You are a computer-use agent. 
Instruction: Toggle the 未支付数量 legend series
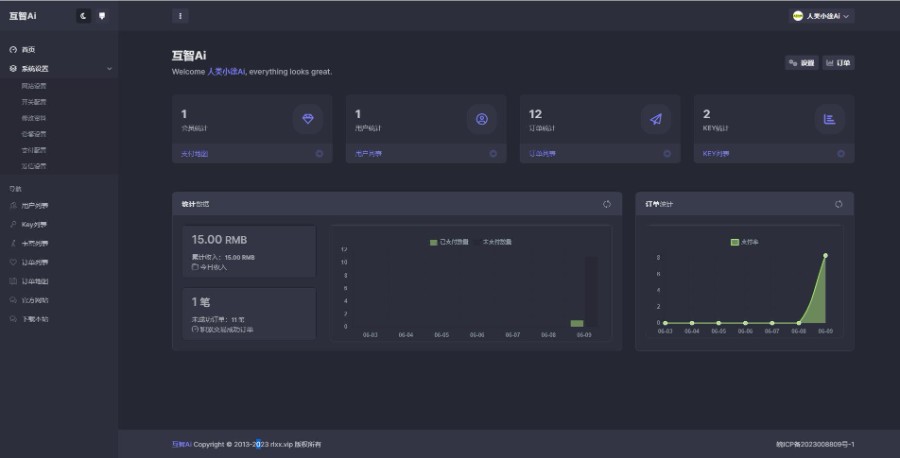[x=493, y=242]
